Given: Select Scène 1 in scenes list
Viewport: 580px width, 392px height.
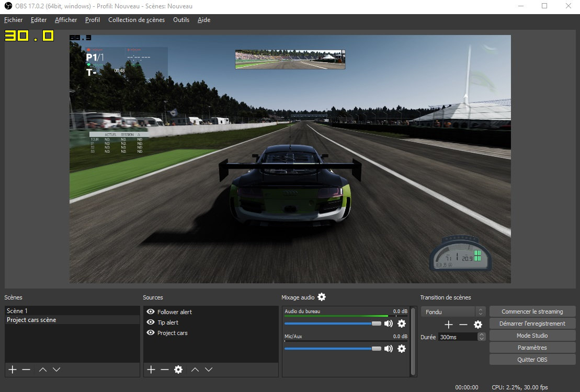Looking at the screenshot, I should [17, 311].
